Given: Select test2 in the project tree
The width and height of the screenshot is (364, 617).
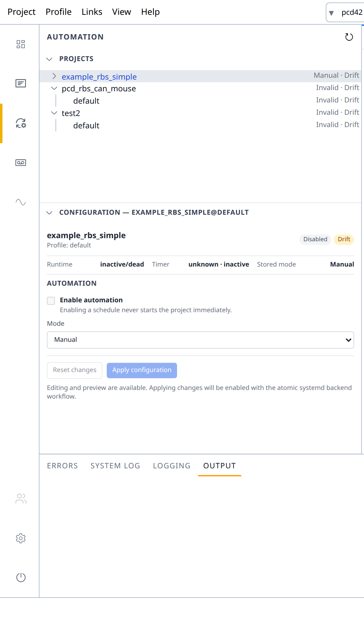Looking at the screenshot, I should click(x=71, y=113).
